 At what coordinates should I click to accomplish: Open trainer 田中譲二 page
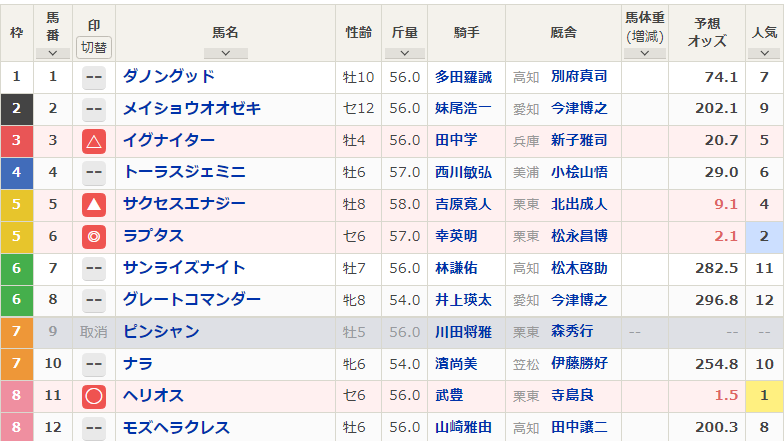click(x=579, y=428)
